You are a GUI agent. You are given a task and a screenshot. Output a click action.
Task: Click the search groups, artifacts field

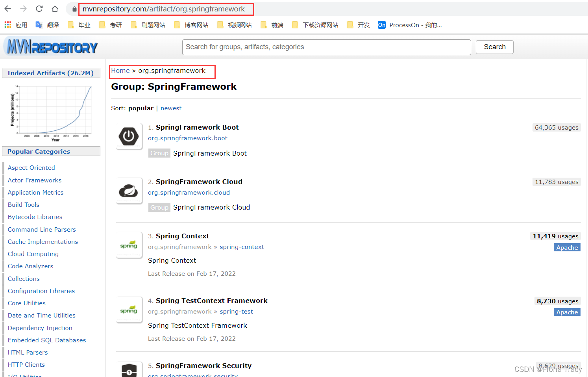[327, 47]
